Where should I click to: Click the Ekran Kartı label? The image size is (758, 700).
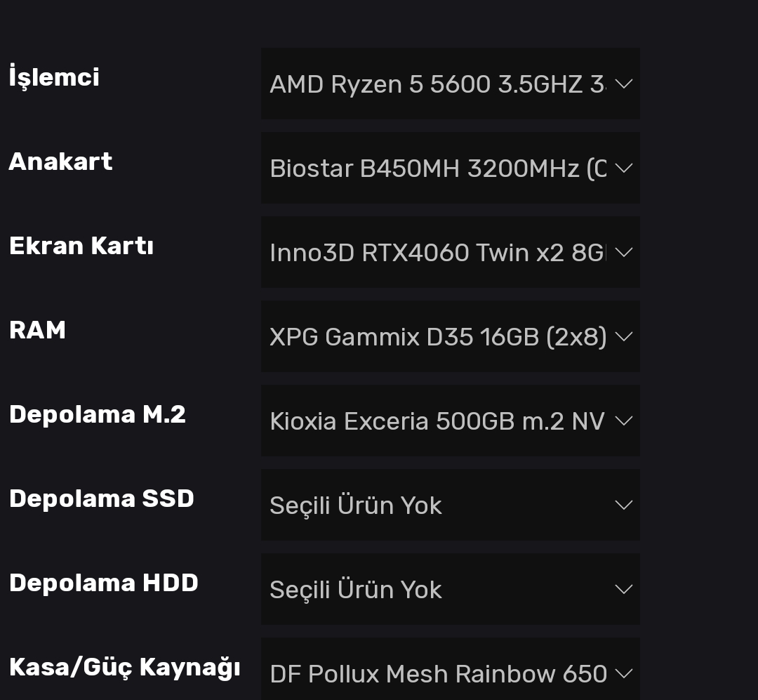tap(81, 246)
